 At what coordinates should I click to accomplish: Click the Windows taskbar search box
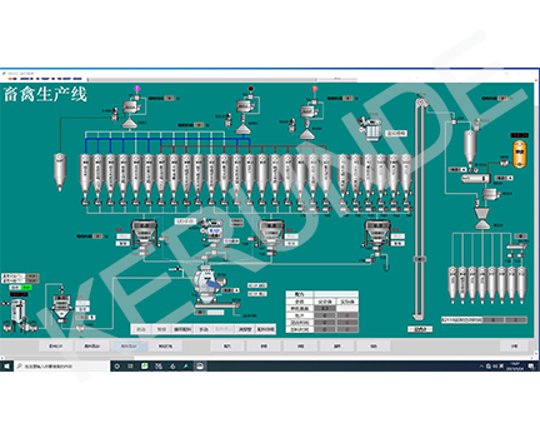click(x=62, y=366)
